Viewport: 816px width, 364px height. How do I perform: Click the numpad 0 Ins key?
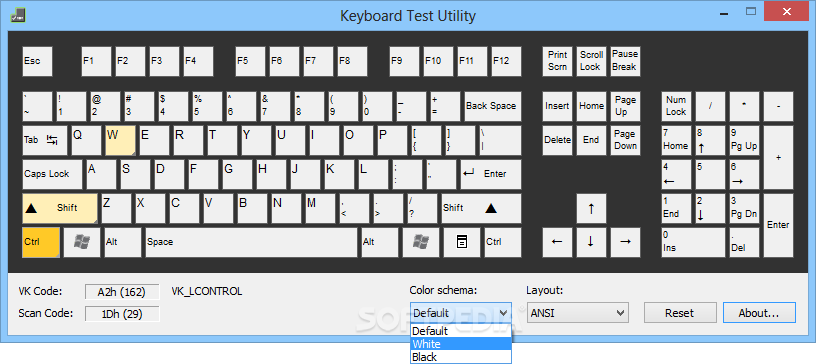[693, 242]
